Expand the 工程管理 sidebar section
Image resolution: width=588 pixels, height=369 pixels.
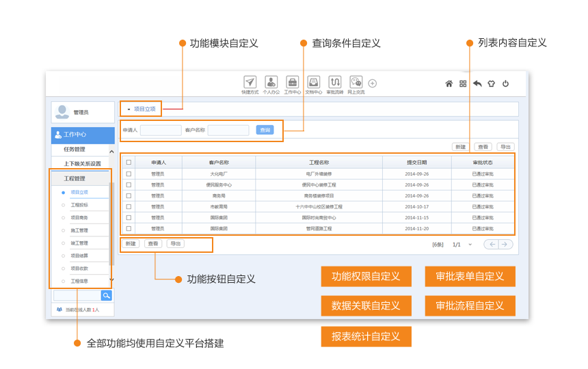(x=75, y=178)
